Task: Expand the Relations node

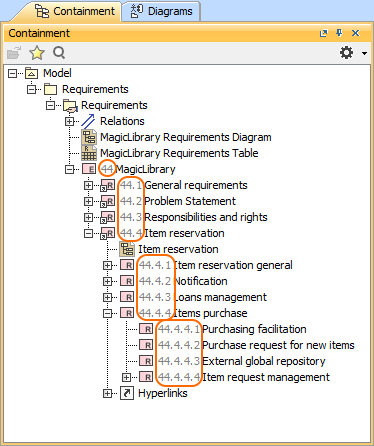Action: point(69,121)
